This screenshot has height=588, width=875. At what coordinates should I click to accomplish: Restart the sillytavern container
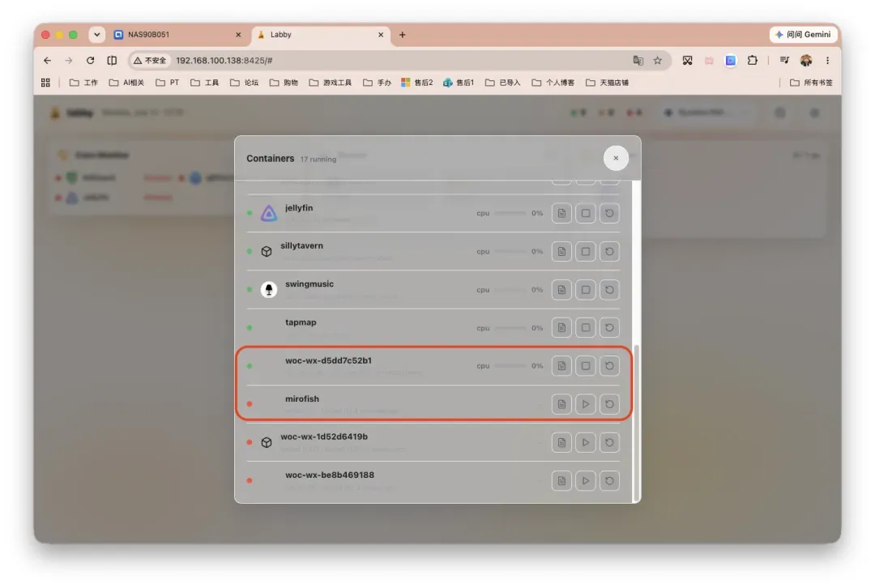coord(609,252)
